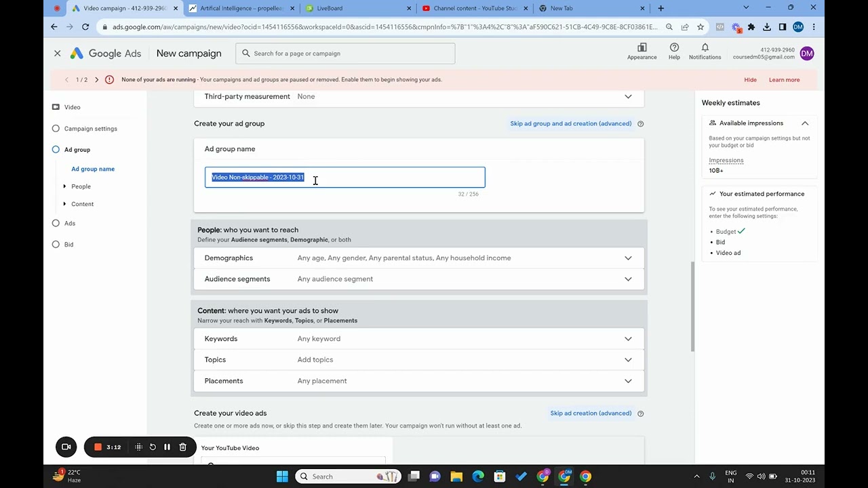The height and width of the screenshot is (488, 868).
Task: Open Windows Start menu
Action: click(282, 476)
